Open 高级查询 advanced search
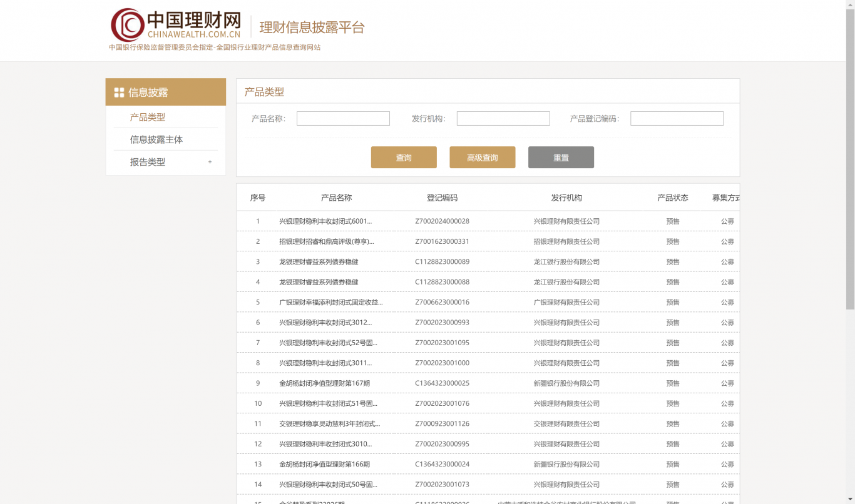Image resolution: width=855 pixels, height=504 pixels. [483, 158]
